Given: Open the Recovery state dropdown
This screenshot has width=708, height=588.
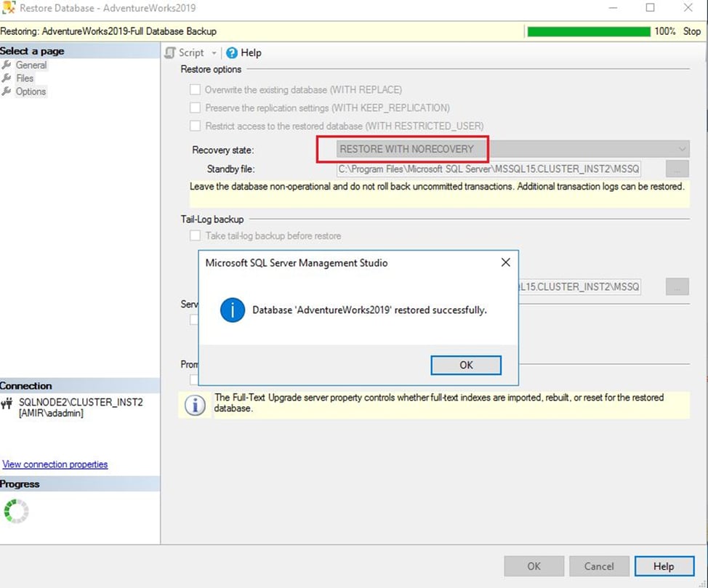Looking at the screenshot, I should (x=681, y=148).
